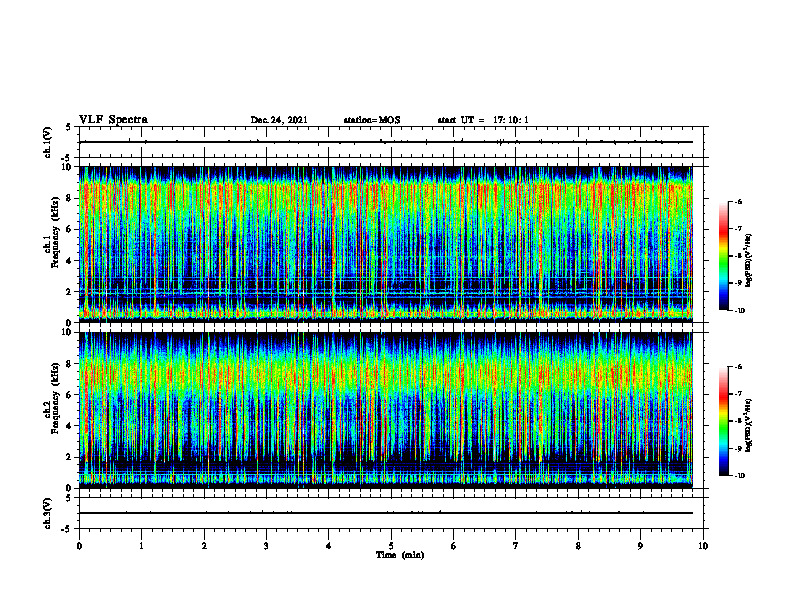Select the log(PSD) label beside ch.2 colorbar
The width and height of the screenshot is (792, 612).
749,425
